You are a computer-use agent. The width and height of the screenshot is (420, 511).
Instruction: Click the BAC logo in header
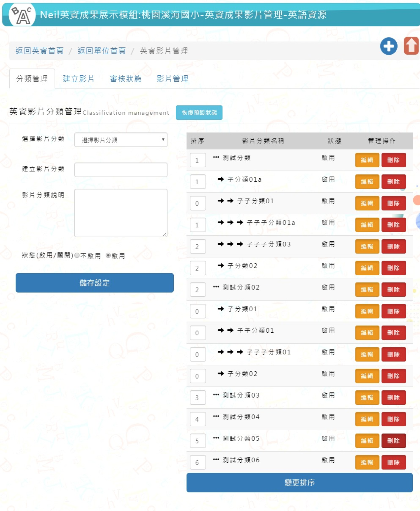[22, 15]
